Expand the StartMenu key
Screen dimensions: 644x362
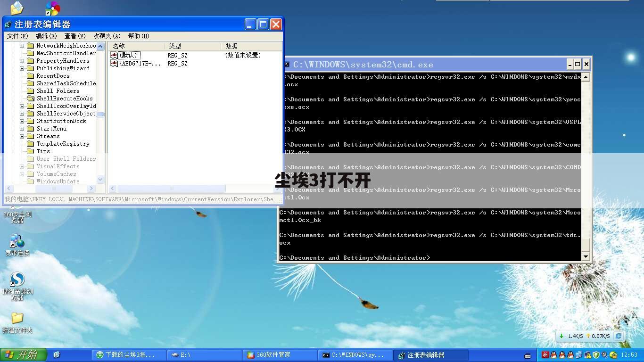(x=22, y=129)
